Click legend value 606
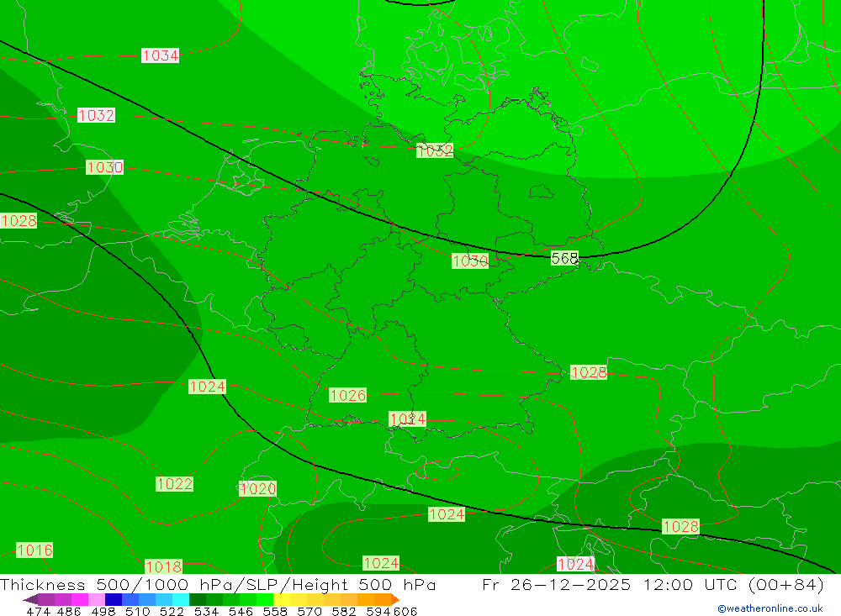The width and height of the screenshot is (841, 616). click(405, 611)
